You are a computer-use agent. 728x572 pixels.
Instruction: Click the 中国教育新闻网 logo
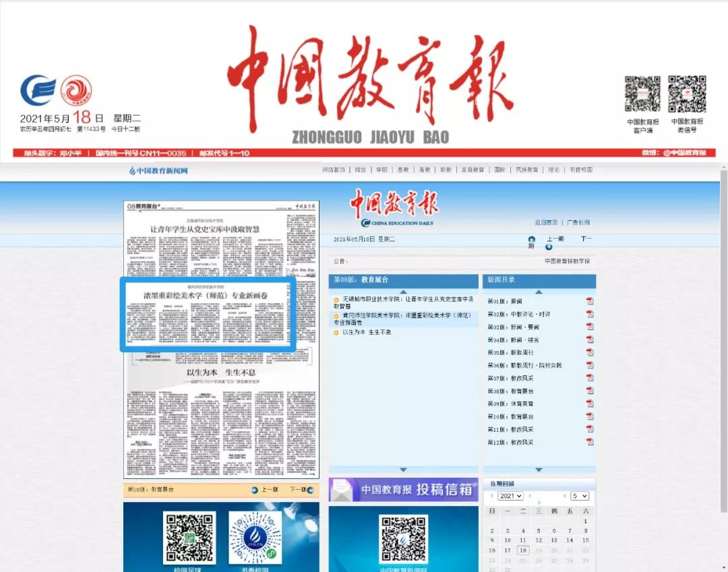pyautogui.click(x=158, y=170)
